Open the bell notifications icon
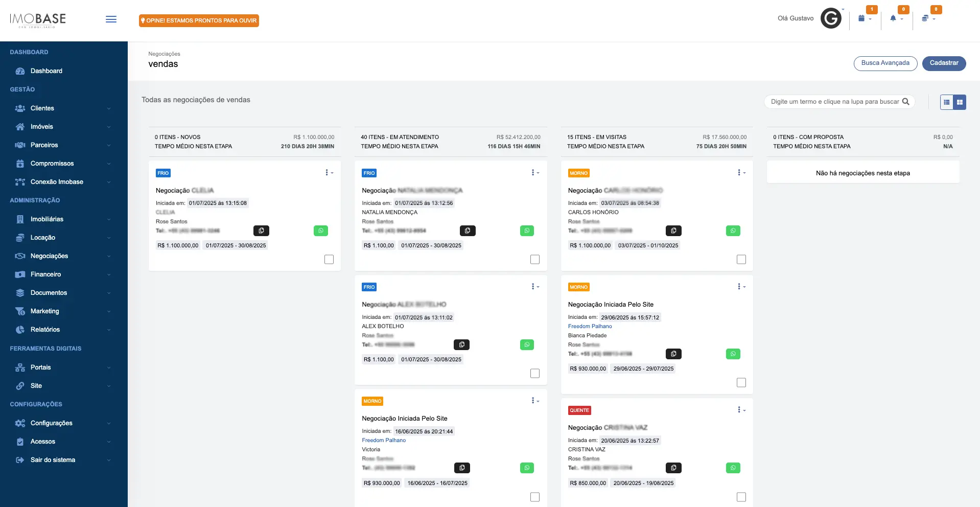 [896, 18]
